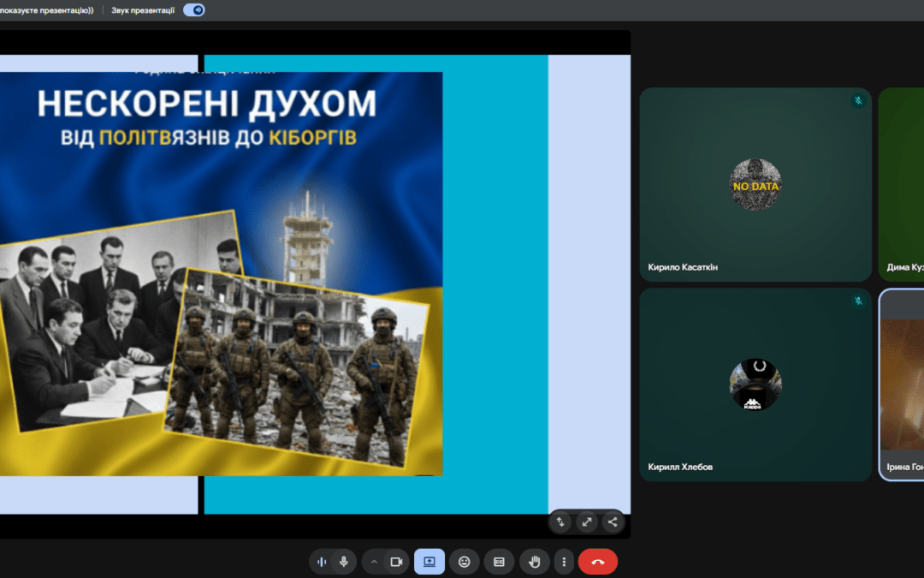Select Кирило Касаткін participant tile
Screen dimensions: 924x578
pos(755,185)
